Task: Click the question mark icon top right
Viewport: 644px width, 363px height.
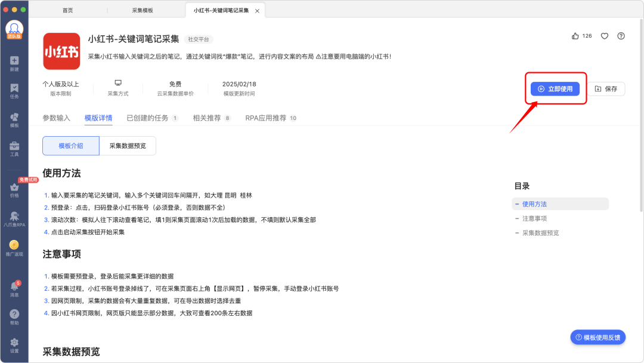Action: [621, 36]
